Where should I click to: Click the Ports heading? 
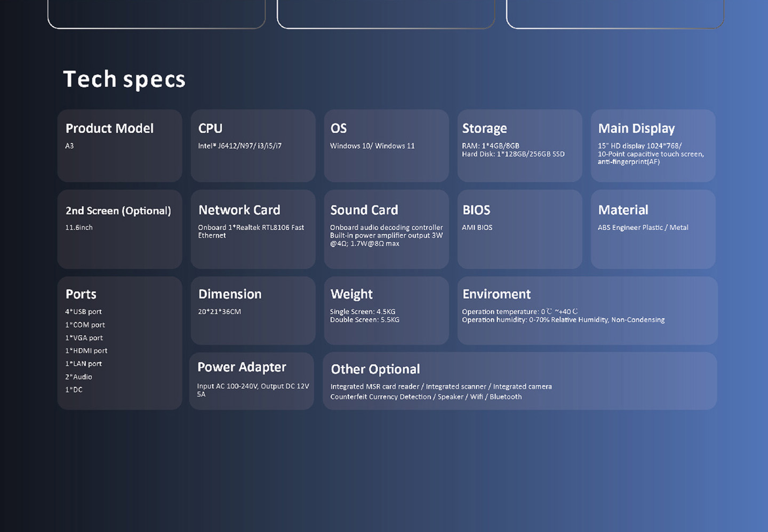[81, 294]
